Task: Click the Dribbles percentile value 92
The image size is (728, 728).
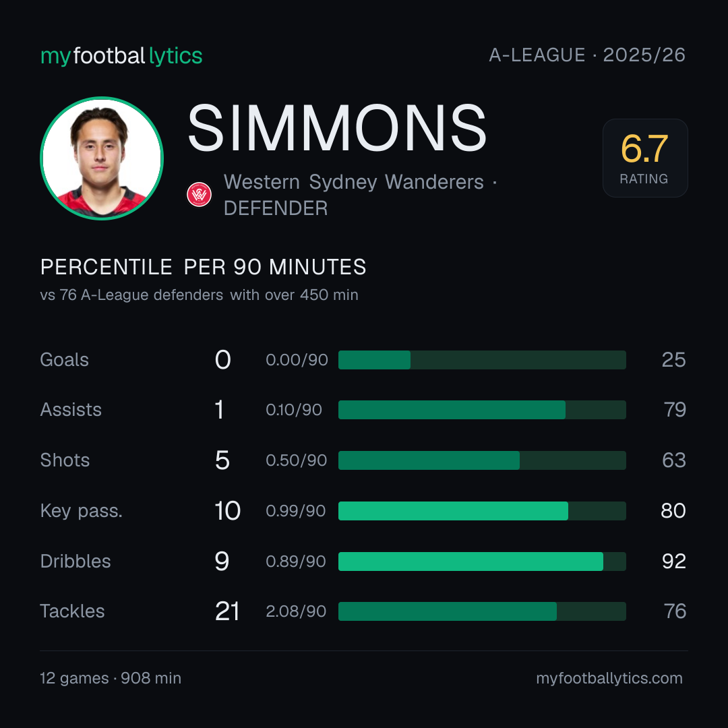Action: click(673, 562)
